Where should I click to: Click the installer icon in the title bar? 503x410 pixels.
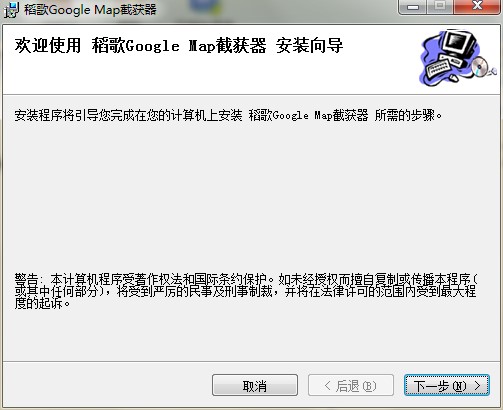coord(11,10)
